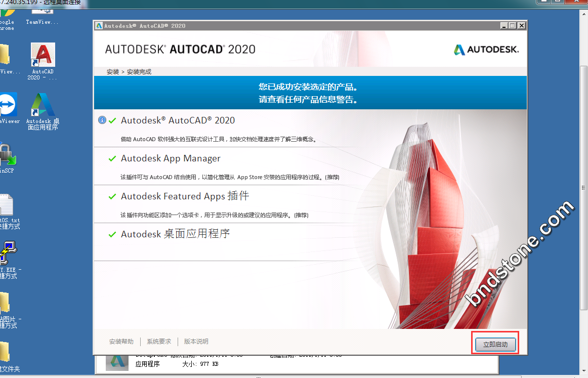Click the AutoCAD 2020 desktop shortcut icon

click(x=43, y=55)
